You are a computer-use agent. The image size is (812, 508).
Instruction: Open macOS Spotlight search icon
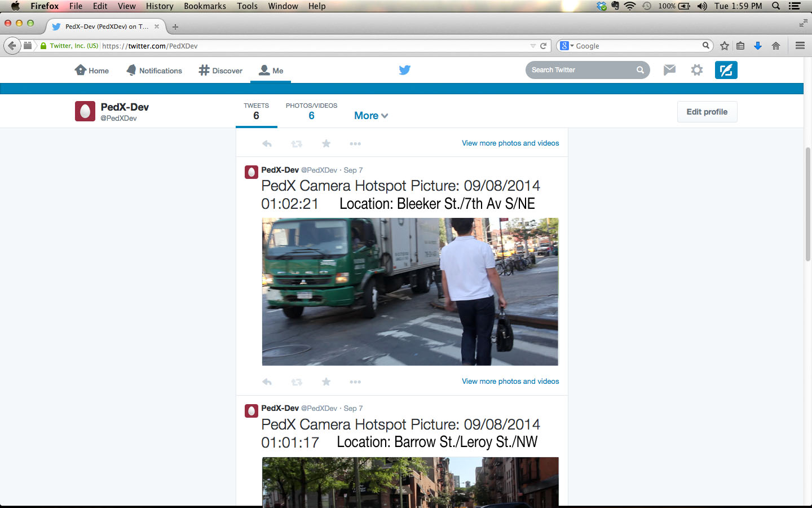776,6
